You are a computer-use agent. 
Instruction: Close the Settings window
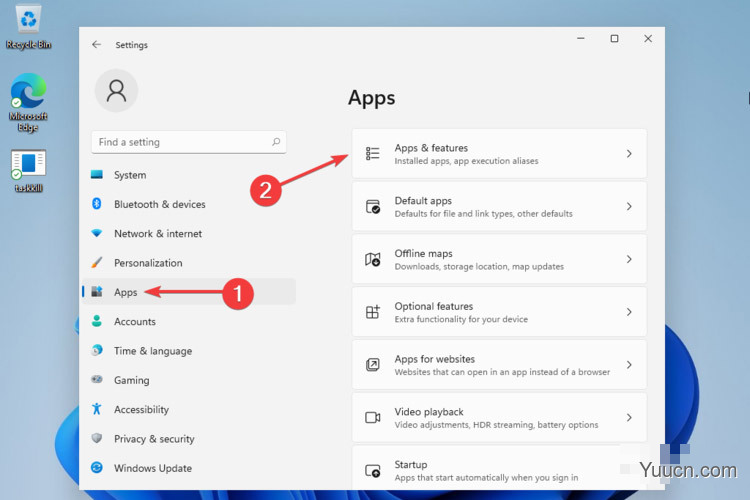(x=648, y=38)
